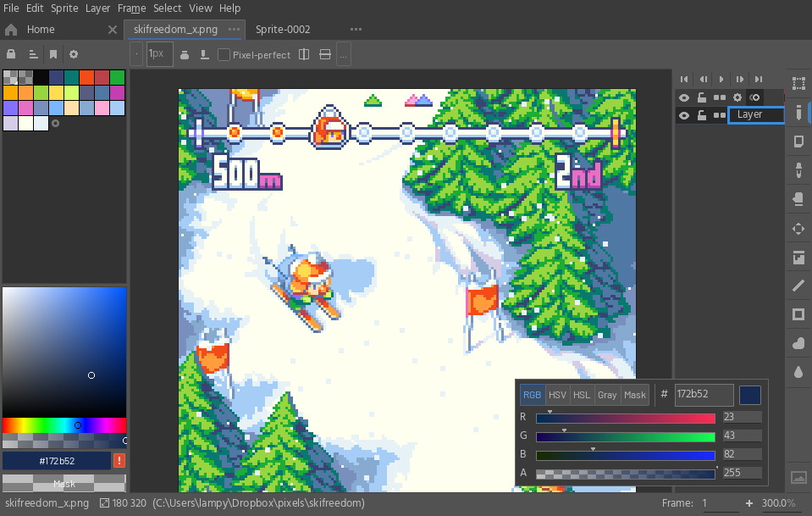Select the Rectangular Marquee tool

(798, 83)
